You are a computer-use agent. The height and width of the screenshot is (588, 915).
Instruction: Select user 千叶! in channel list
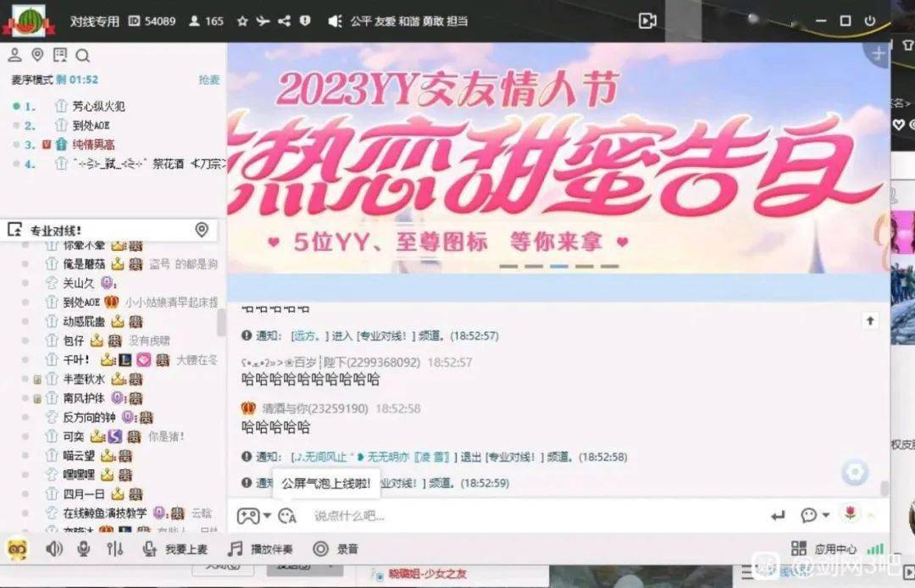[x=76, y=360]
